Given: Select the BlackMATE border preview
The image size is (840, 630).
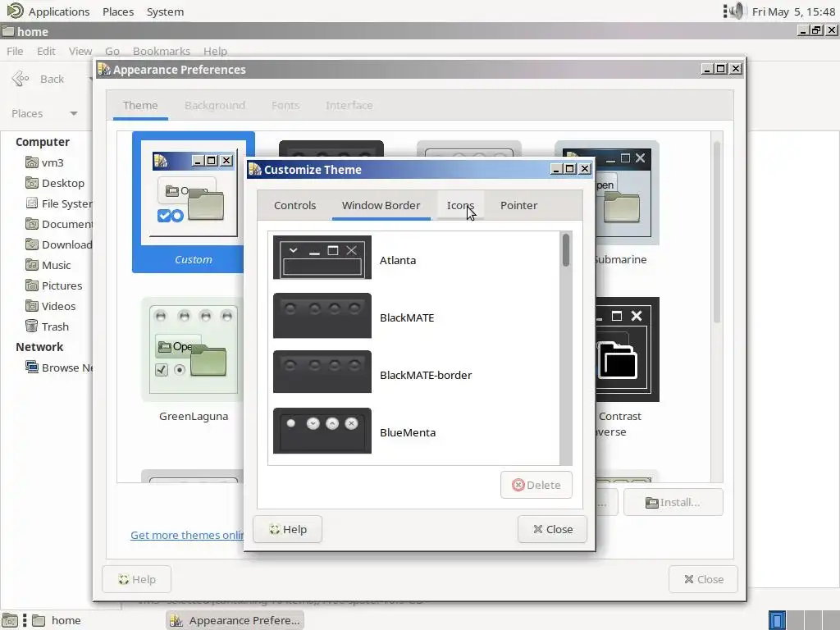Looking at the screenshot, I should (322, 316).
